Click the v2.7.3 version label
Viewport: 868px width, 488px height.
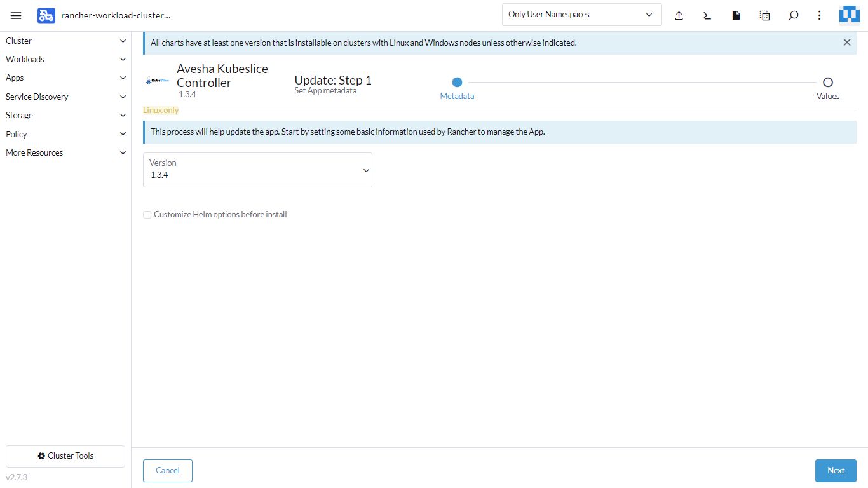pyautogui.click(x=17, y=477)
